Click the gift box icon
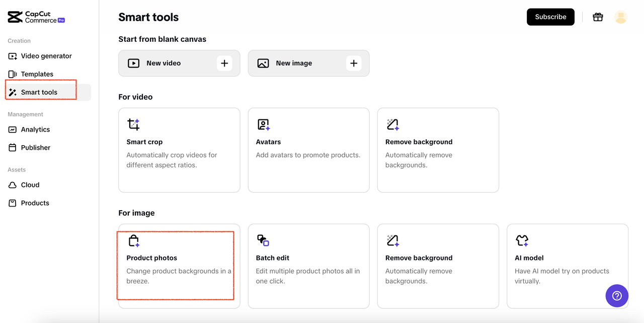 (x=598, y=17)
